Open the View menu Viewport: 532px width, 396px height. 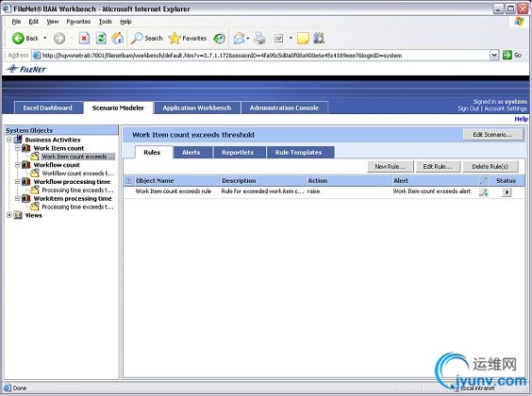(53, 22)
